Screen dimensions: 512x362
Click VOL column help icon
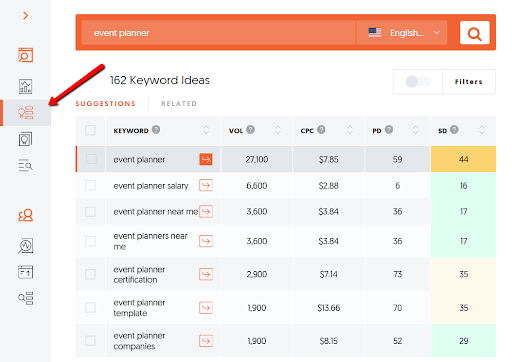tap(251, 129)
